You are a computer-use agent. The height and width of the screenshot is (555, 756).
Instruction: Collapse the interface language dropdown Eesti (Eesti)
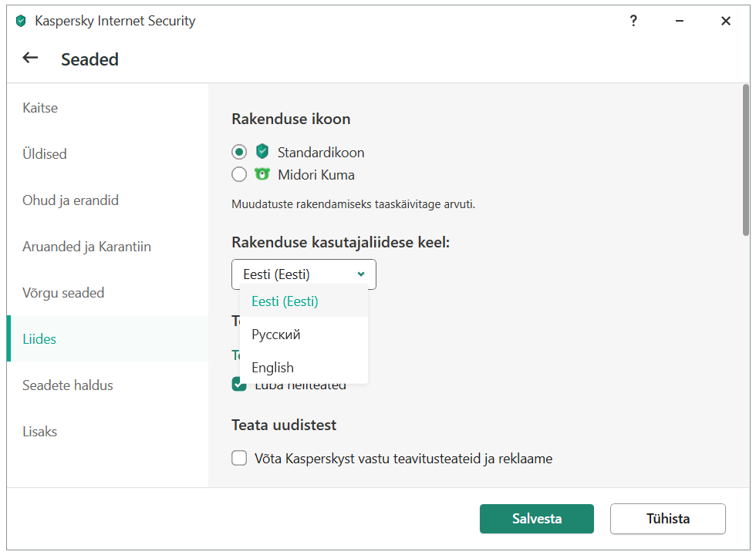[304, 274]
